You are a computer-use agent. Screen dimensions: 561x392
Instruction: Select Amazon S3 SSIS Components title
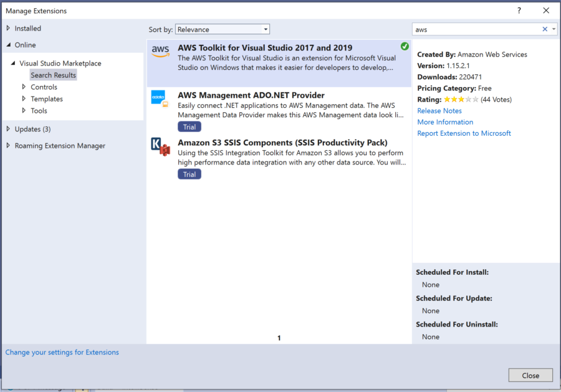point(282,143)
